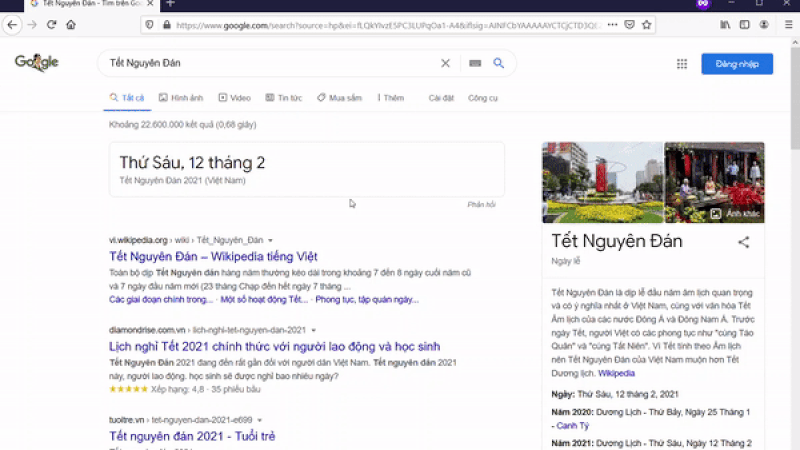Open Công cụ search tools
This screenshot has height=450, width=800.
click(x=483, y=98)
